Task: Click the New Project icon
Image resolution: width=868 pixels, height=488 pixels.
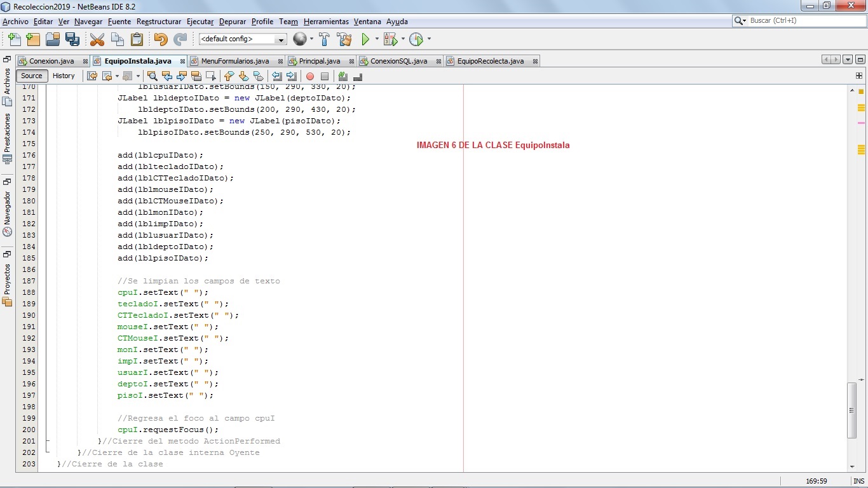Action: [x=33, y=39]
